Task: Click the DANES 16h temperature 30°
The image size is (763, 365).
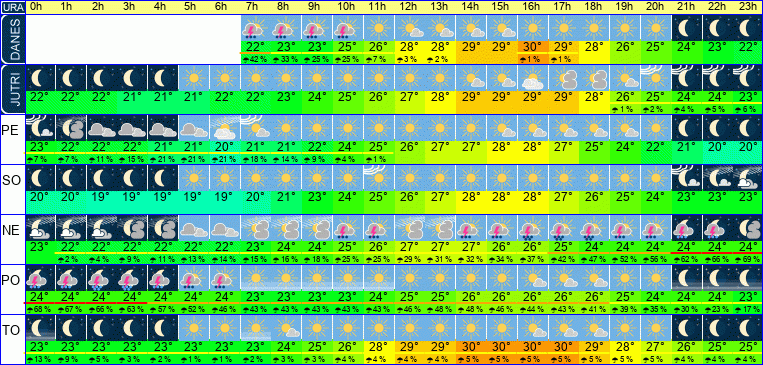Action: (x=533, y=47)
